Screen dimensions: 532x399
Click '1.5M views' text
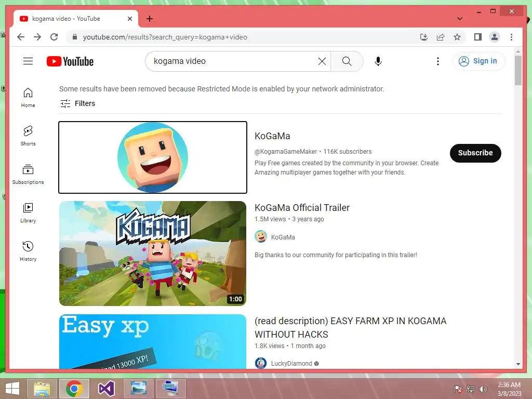(x=270, y=219)
